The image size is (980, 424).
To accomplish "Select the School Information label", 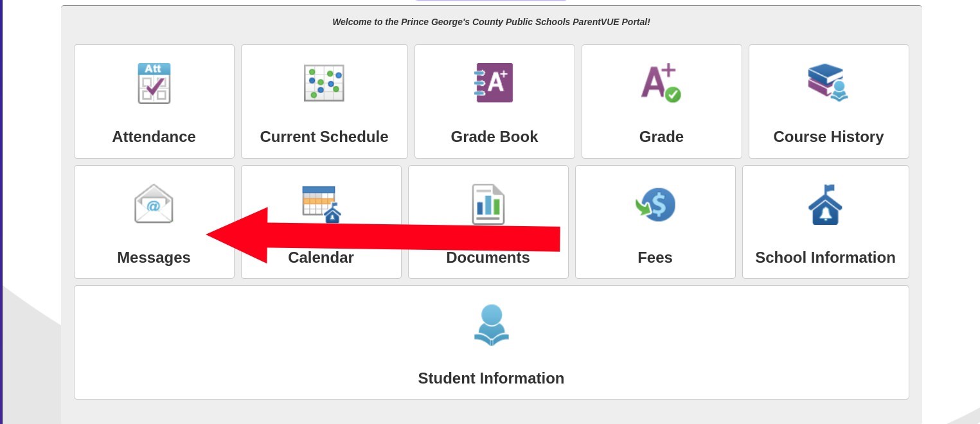I will point(825,258).
